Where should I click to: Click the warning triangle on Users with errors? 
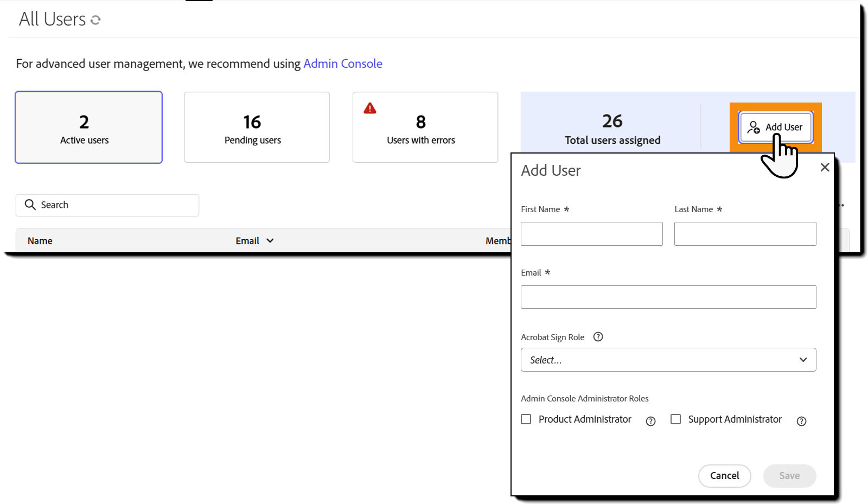click(x=369, y=108)
